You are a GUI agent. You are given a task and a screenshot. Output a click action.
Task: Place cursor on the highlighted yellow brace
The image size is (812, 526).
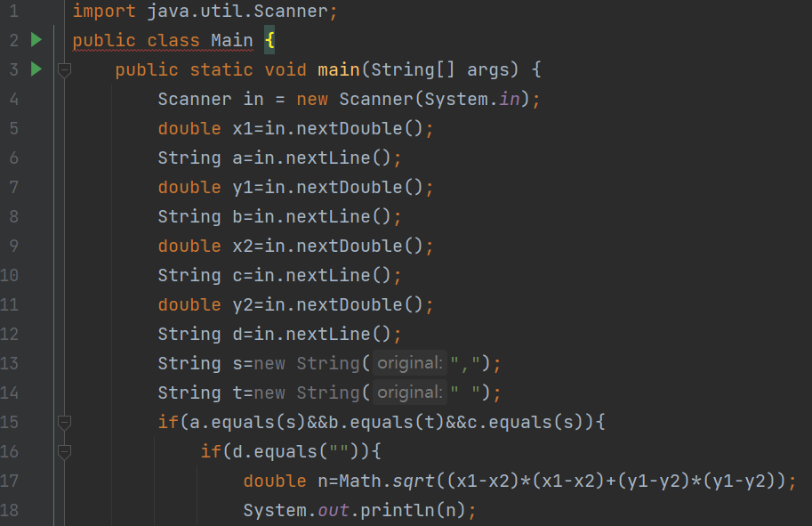269,40
